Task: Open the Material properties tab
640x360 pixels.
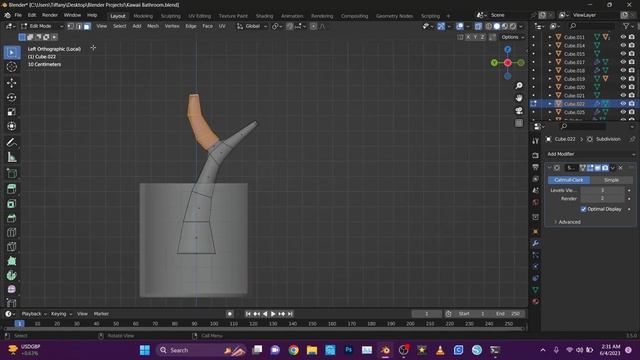Action: [536, 302]
